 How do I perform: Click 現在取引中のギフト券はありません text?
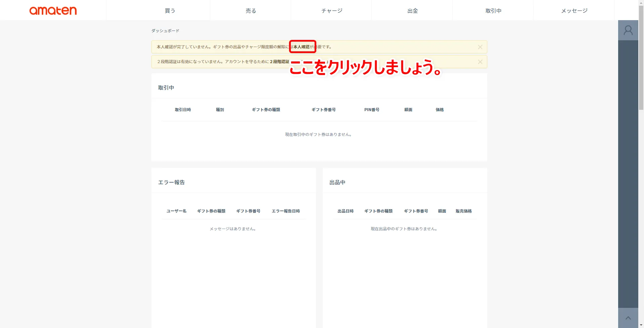coord(318,135)
